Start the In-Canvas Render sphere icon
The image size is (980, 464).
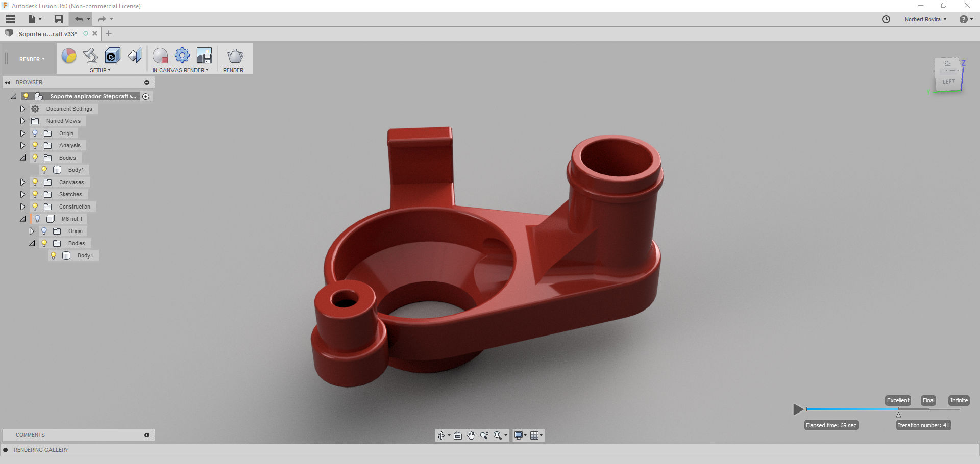(x=160, y=56)
